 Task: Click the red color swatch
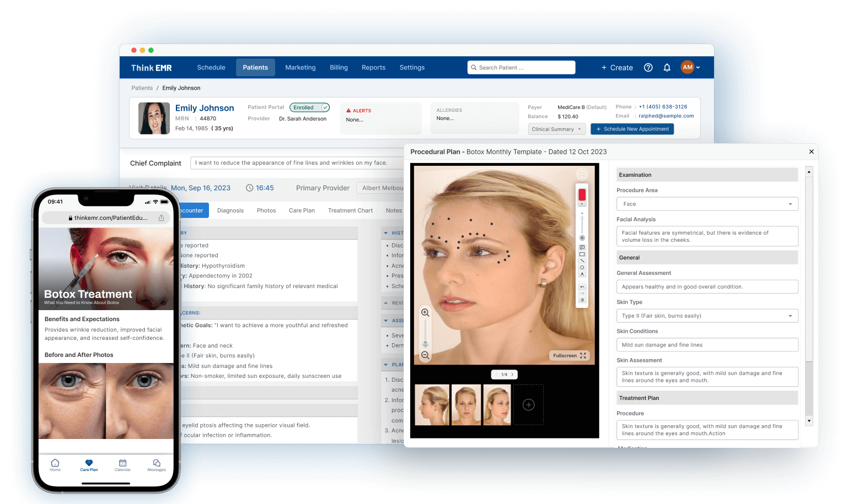pos(582,194)
